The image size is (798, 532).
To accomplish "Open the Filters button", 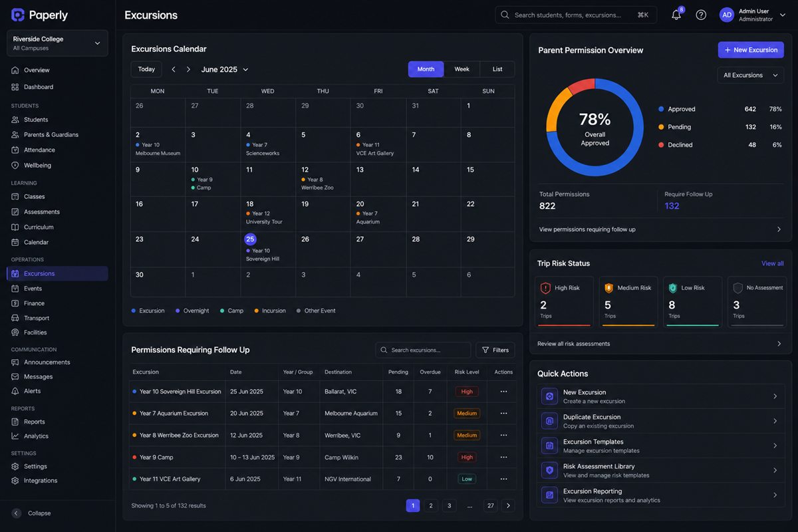I will (495, 350).
